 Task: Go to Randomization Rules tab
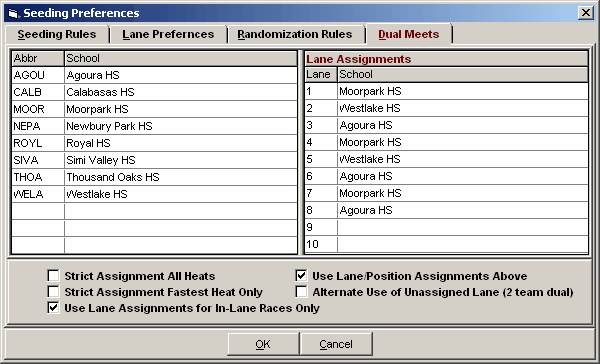point(295,34)
